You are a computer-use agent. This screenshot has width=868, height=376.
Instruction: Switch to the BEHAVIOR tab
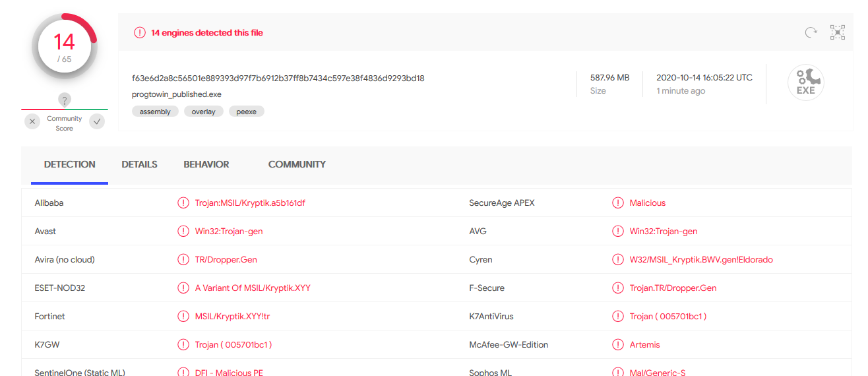[x=206, y=164]
